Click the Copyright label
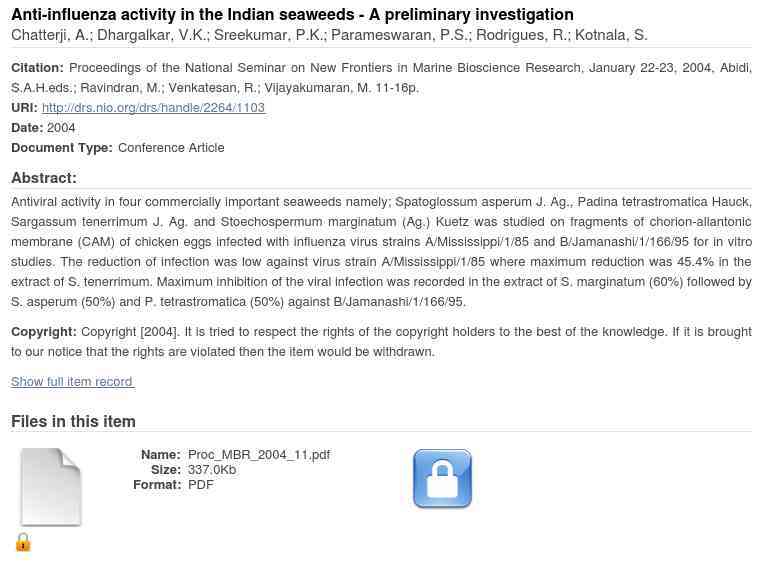This screenshot has width=759, height=564. (x=44, y=332)
